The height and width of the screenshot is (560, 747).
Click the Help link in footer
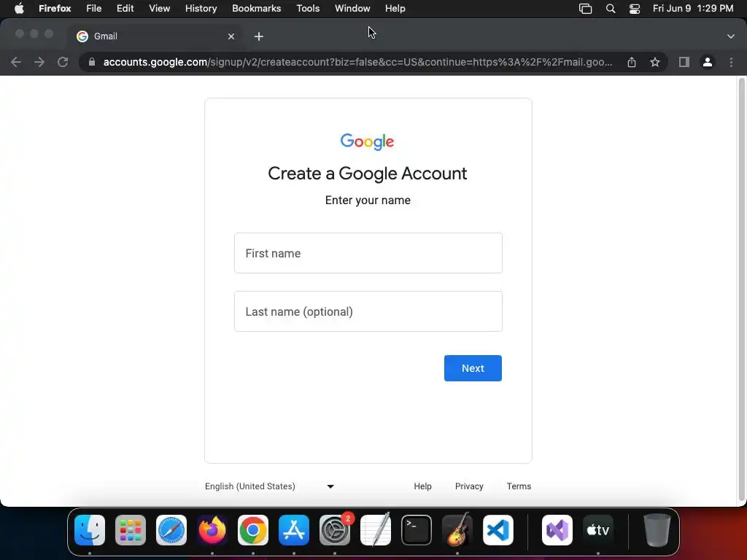422,486
